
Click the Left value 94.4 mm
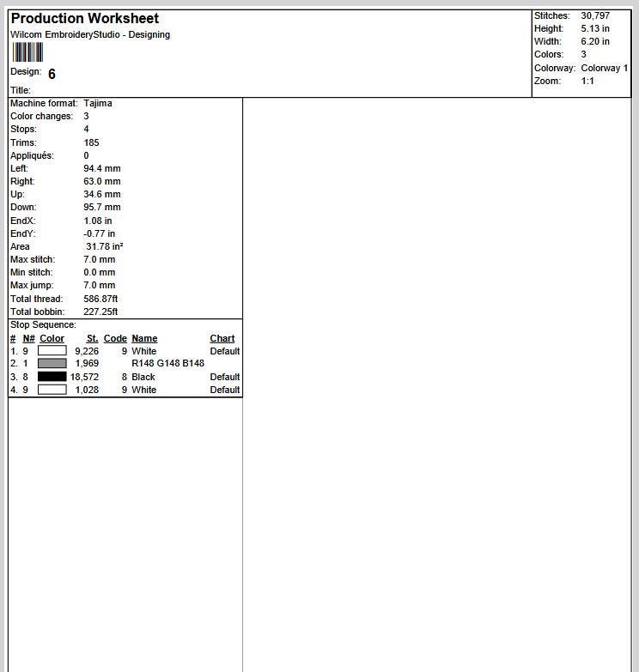point(102,168)
